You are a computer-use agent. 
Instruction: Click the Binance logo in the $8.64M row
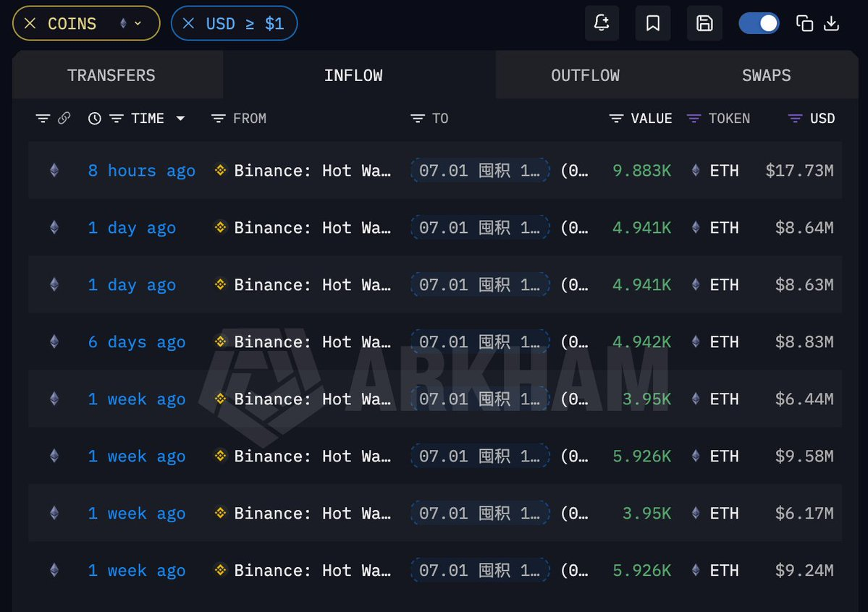point(220,227)
